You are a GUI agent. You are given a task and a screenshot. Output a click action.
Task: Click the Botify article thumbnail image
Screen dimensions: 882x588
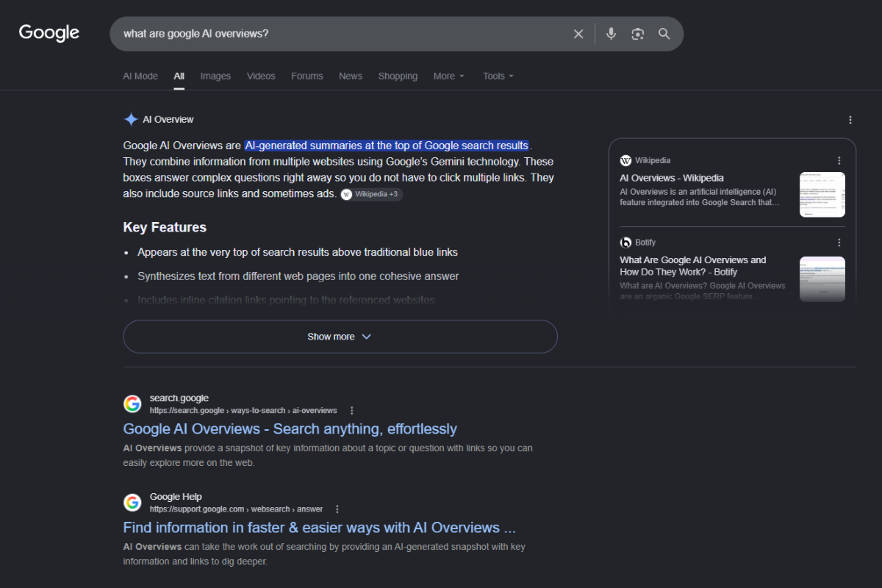point(822,279)
